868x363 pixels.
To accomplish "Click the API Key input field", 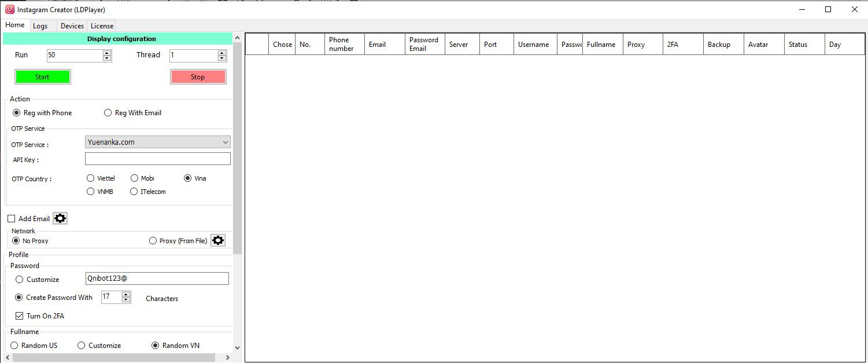I will click(x=158, y=159).
